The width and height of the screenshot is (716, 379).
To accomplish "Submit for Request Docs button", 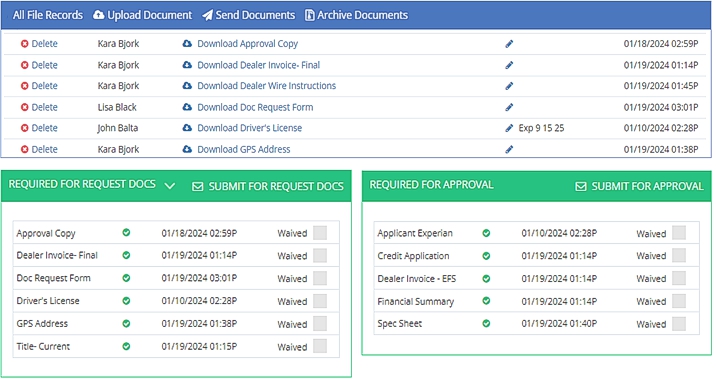I will 268,186.
